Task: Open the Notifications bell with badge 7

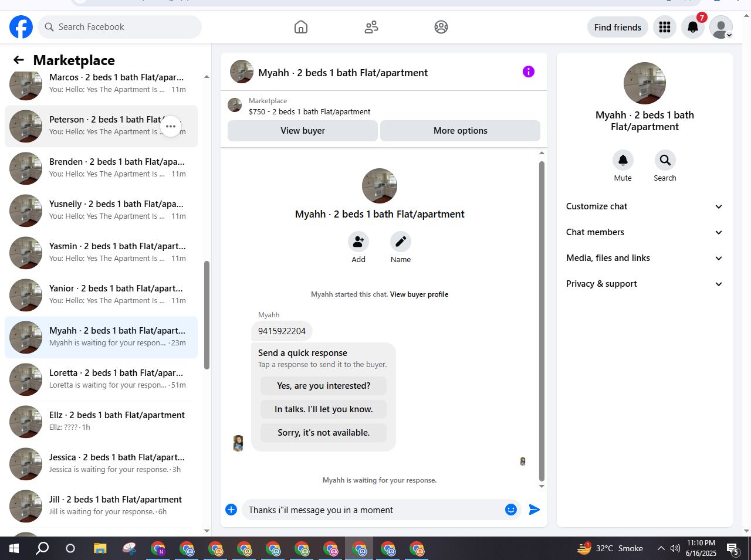Action: [x=693, y=27]
